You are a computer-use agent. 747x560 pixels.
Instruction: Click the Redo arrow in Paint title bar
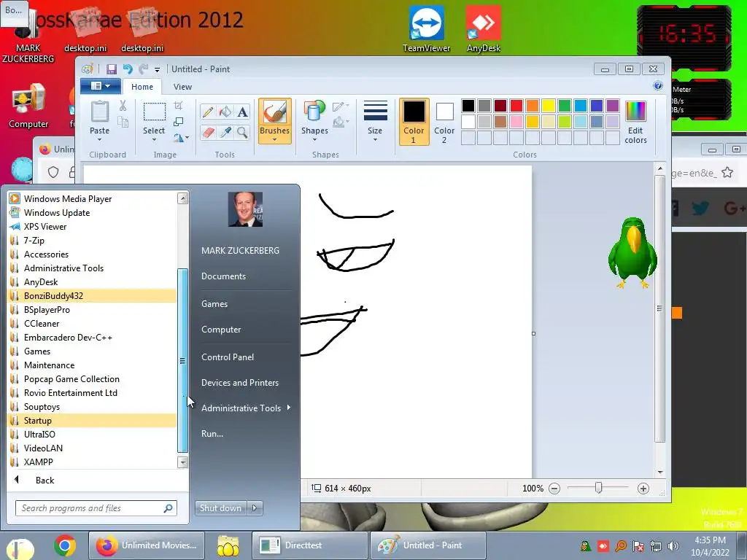pyautogui.click(x=144, y=69)
